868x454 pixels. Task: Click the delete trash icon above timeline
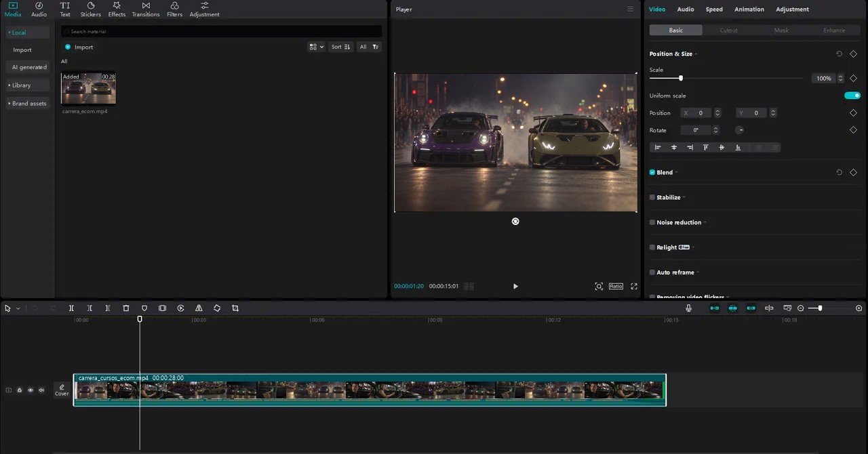point(126,308)
